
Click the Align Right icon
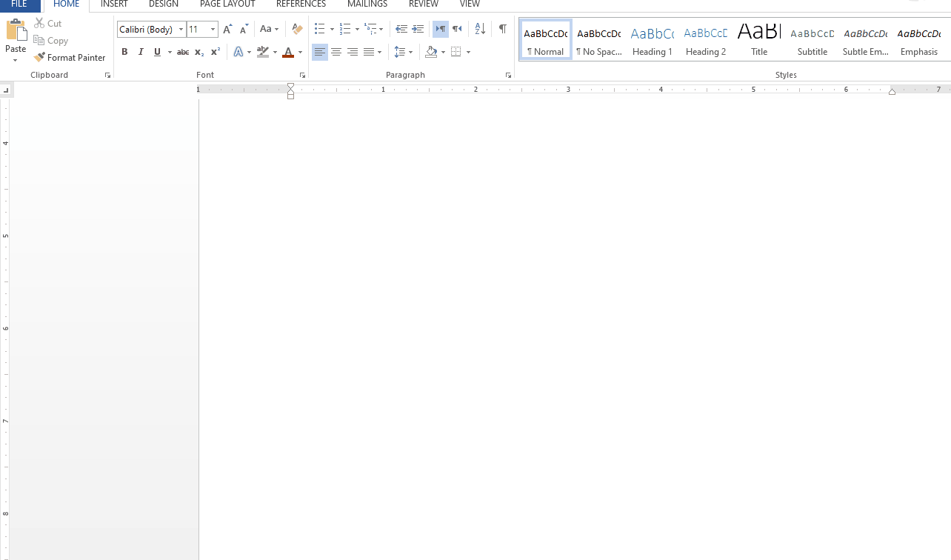click(353, 52)
